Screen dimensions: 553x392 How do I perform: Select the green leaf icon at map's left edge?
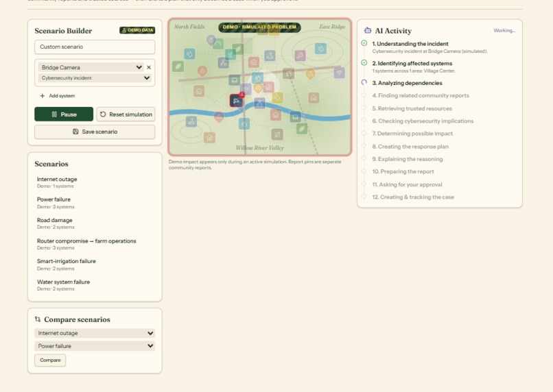pyautogui.click(x=178, y=66)
